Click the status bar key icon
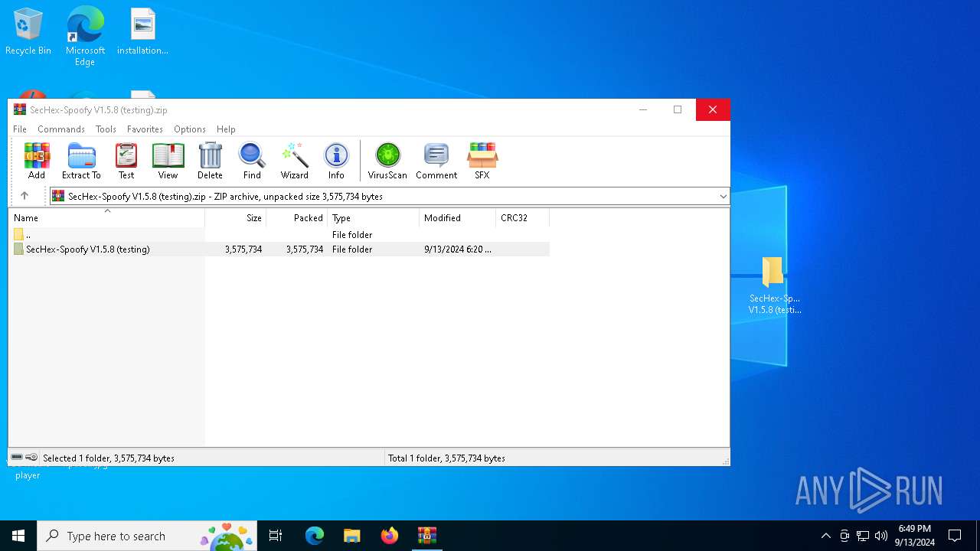Viewport: 980px width, 551px height. [31, 458]
